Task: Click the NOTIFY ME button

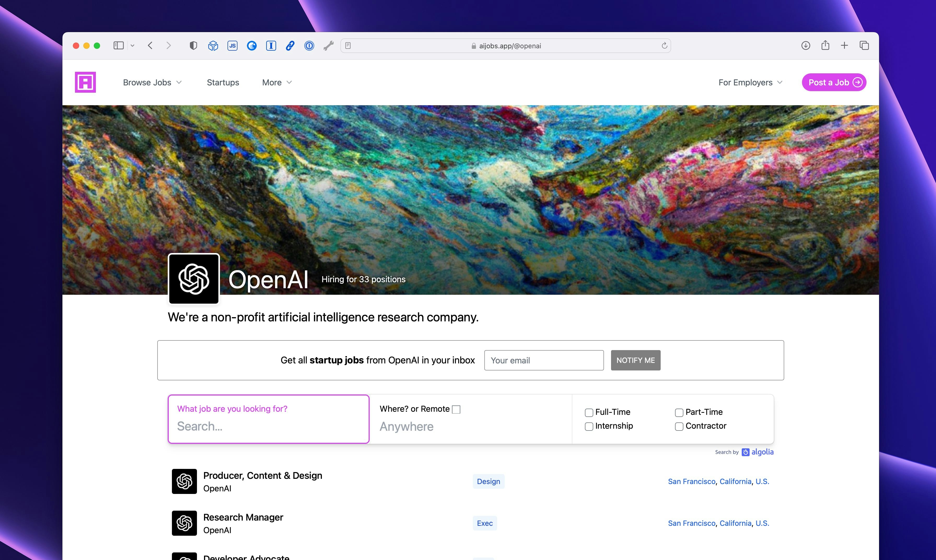Action: [636, 360]
